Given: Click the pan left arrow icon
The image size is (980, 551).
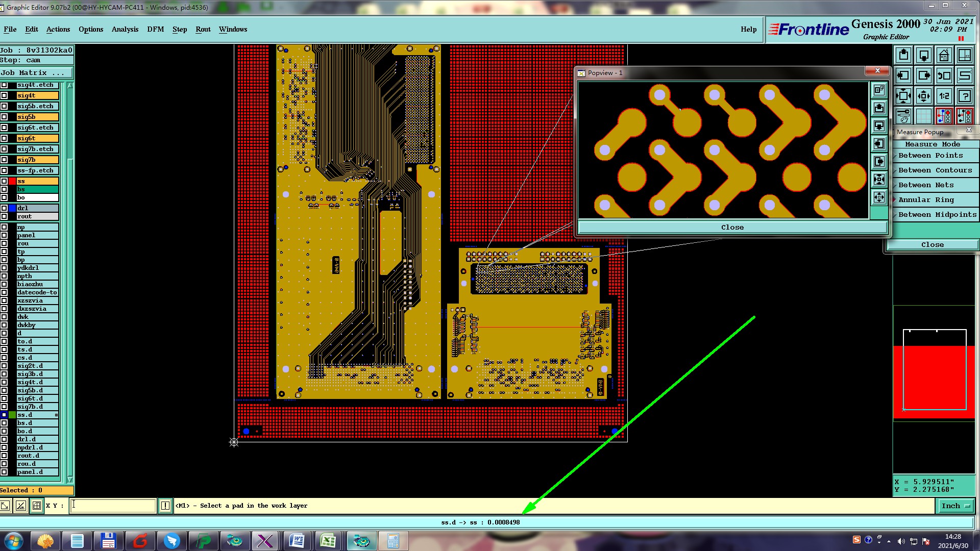Looking at the screenshot, I should click(x=903, y=76).
